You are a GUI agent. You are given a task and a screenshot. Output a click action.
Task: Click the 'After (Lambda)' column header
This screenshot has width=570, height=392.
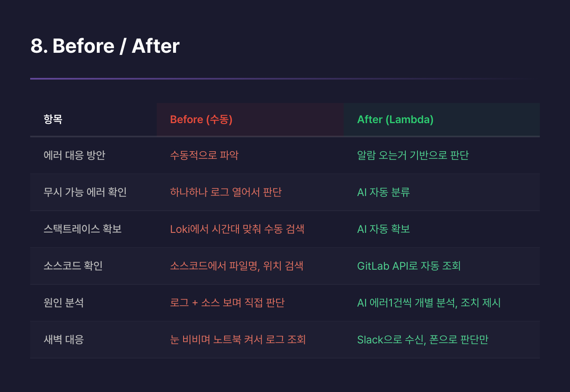click(395, 119)
